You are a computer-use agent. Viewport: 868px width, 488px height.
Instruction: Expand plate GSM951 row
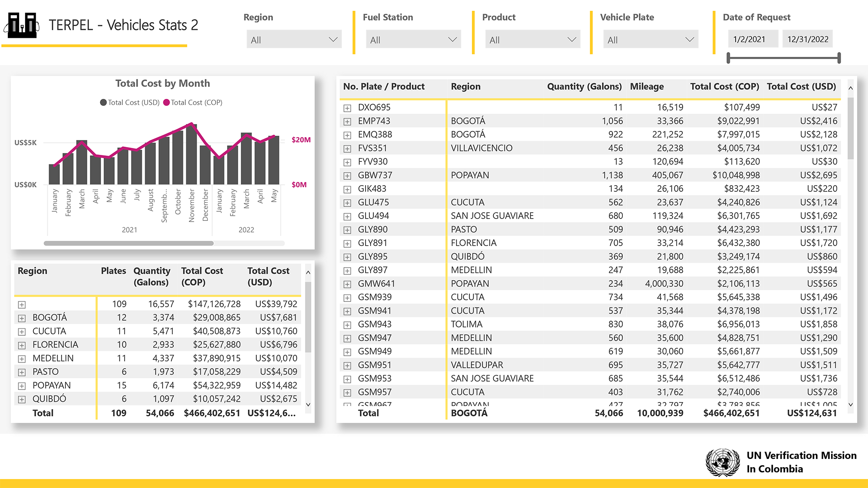tap(347, 365)
